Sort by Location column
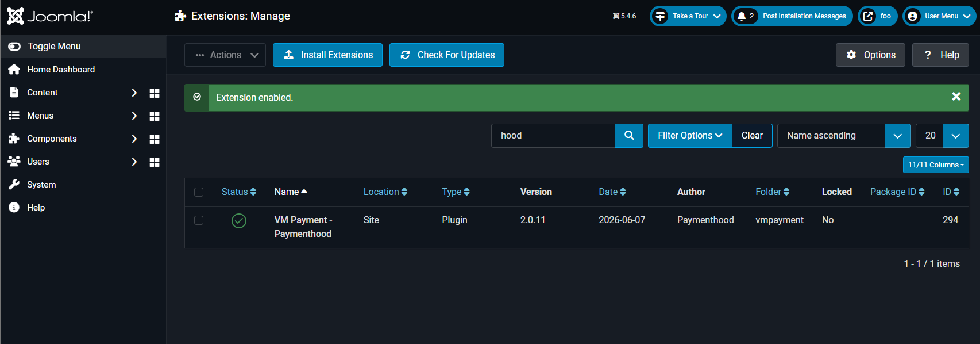 click(385, 192)
